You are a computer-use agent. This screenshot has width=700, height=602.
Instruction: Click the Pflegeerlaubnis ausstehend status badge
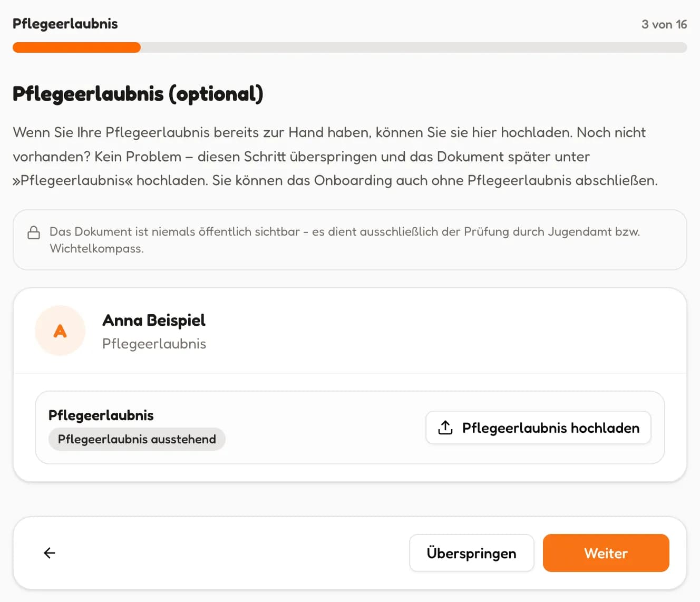tap(137, 439)
